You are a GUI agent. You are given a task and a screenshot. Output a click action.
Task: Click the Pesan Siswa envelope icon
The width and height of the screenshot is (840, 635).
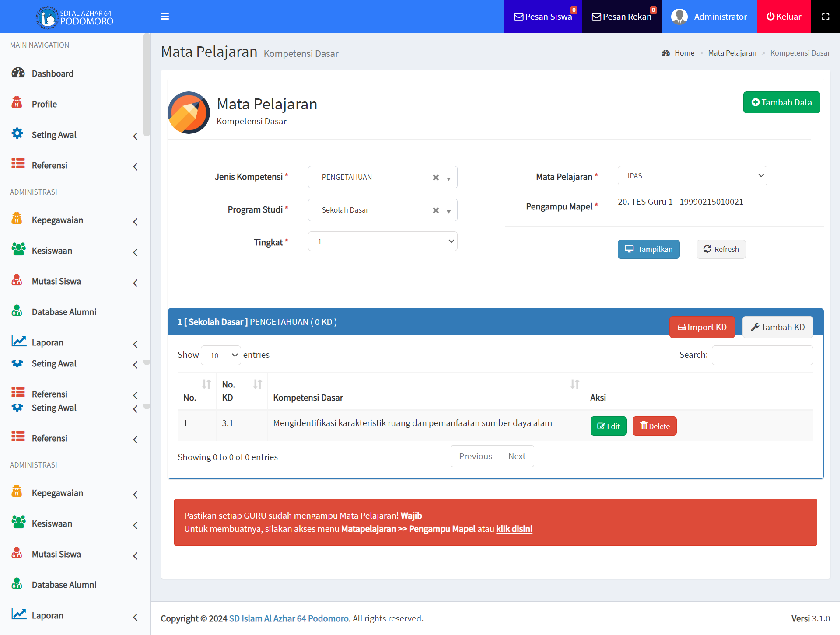pyautogui.click(x=518, y=17)
